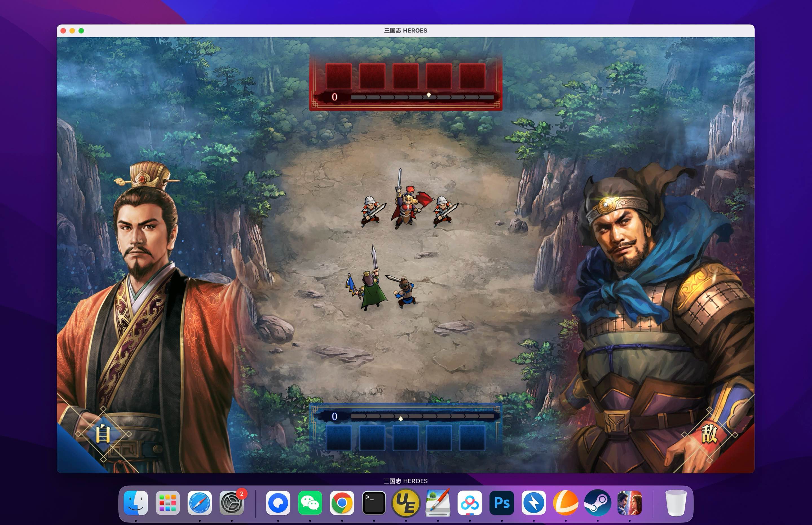
Task: Click the player score value 0
Action: 334,416
